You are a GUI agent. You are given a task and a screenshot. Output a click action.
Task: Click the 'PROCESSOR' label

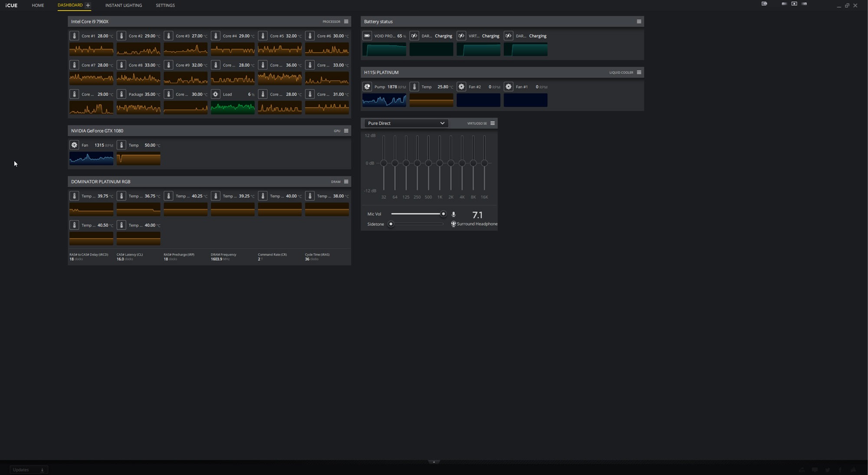(331, 22)
